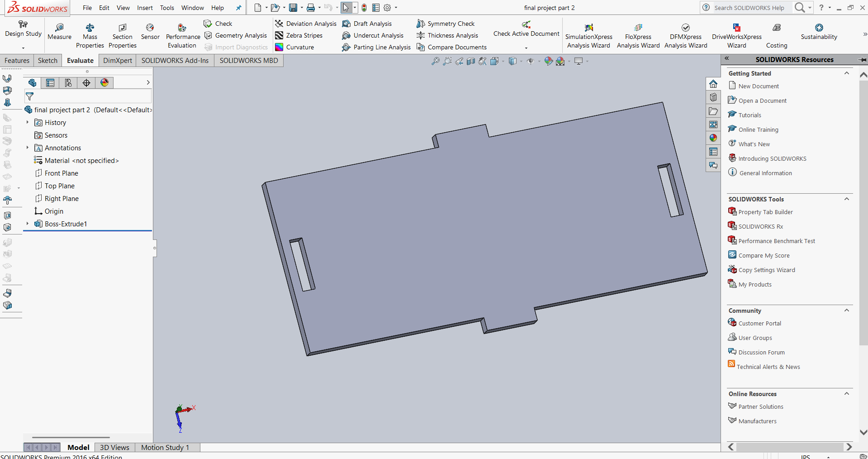Open the Measure tool
This screenshot has width=868, height=459.
[x=59, y=32]
